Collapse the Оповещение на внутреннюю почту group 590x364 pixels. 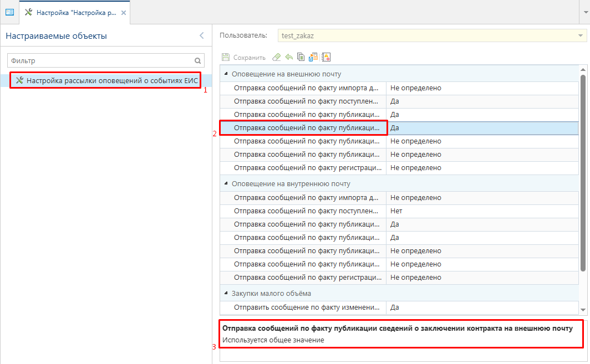tap(226, 184)
